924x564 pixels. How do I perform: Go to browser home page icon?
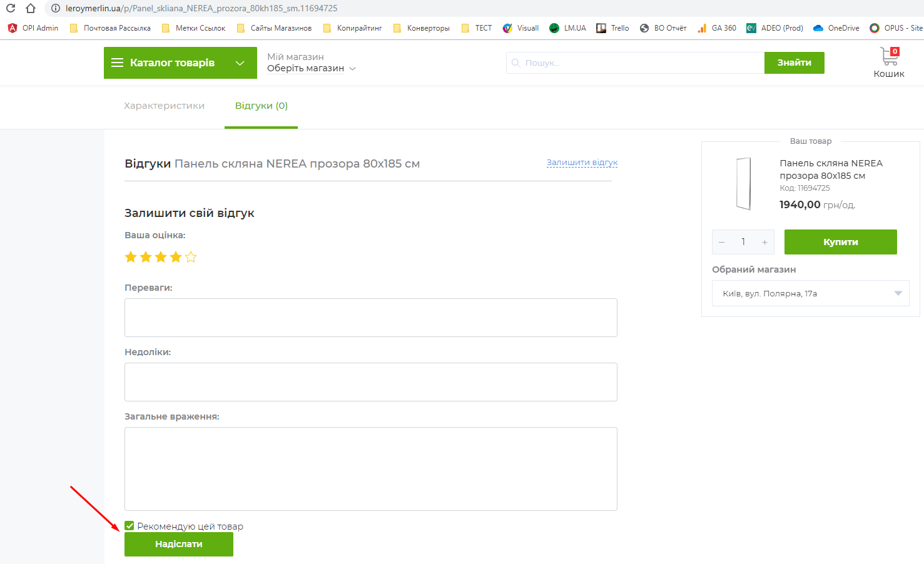31,8
